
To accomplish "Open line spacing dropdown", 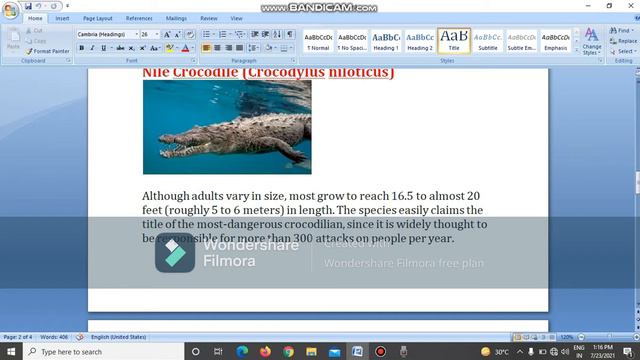I will click(x=253, y=48).
